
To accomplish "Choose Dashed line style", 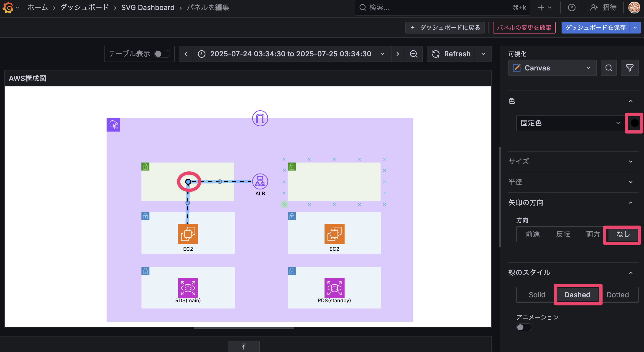I will (577, 295).
